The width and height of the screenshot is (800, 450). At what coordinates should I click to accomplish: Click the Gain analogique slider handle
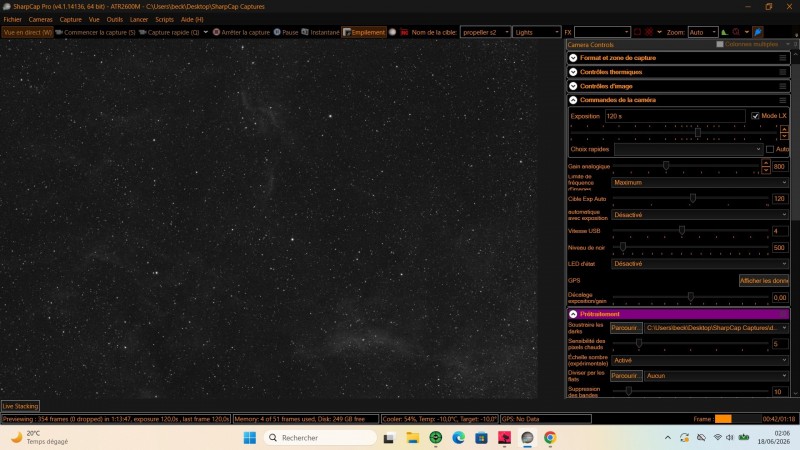(666, 165)
